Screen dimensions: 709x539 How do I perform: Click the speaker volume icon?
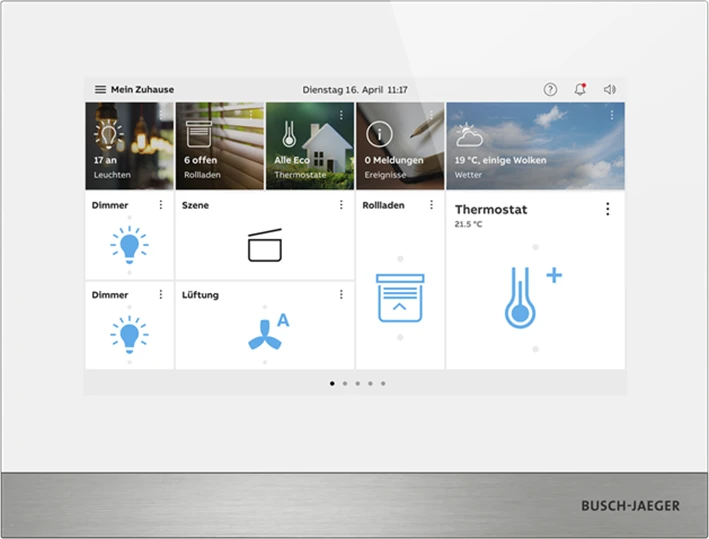pyautogui.click(x=610, y=90)
